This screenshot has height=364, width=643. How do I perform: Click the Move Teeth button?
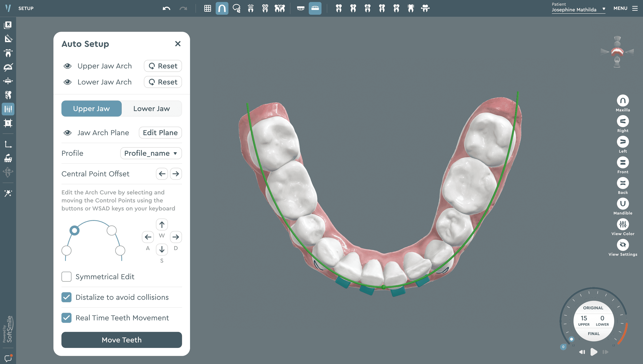(x=122, y=340)
